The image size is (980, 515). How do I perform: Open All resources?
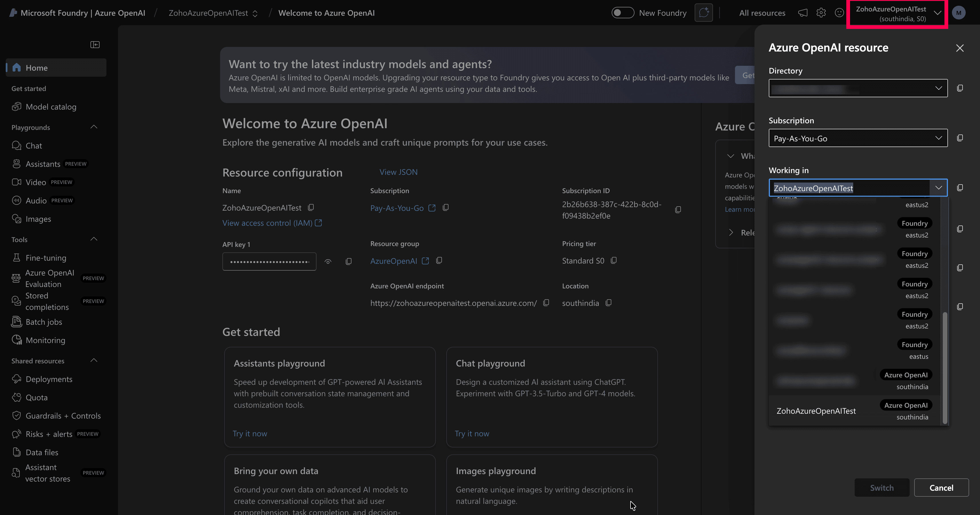[x=762, y=13]
